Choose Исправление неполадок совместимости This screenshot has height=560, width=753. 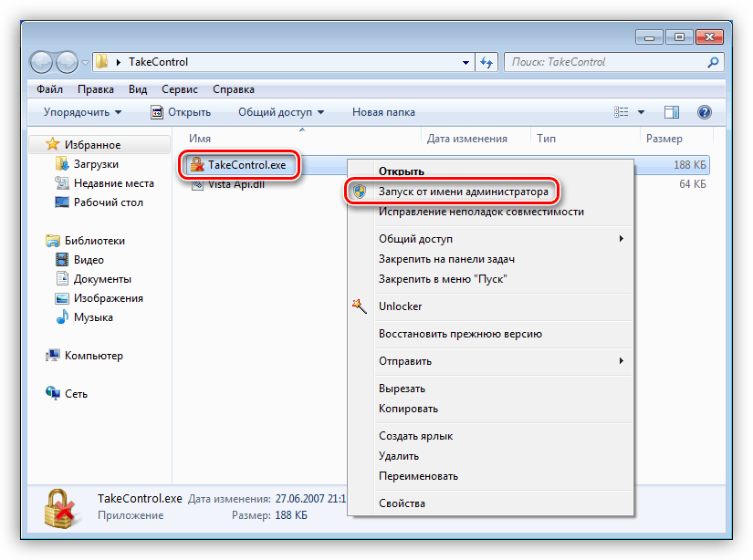click(481, 212)
